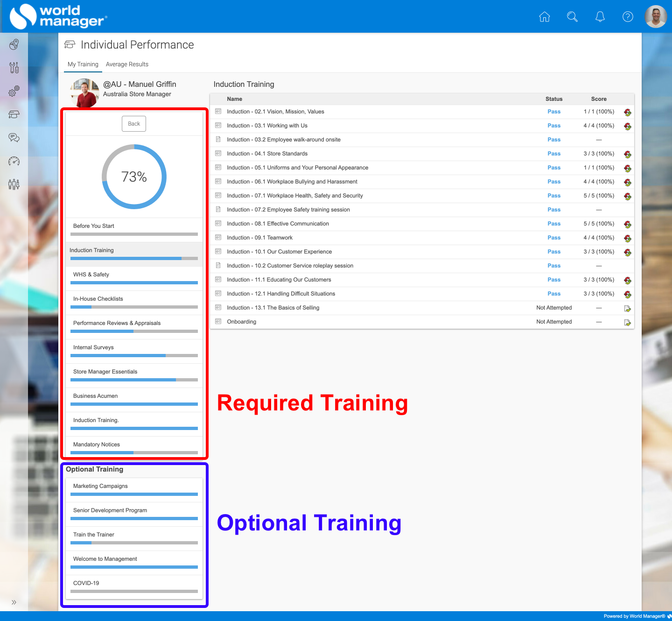
Task: Open the chat bubbles sidebar icon
Action: pos(14,138)
